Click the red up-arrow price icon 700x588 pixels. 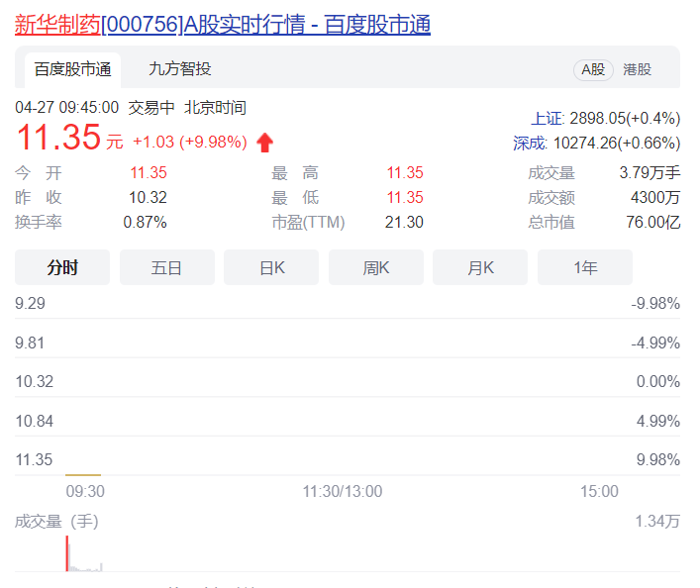pos(264,143)
